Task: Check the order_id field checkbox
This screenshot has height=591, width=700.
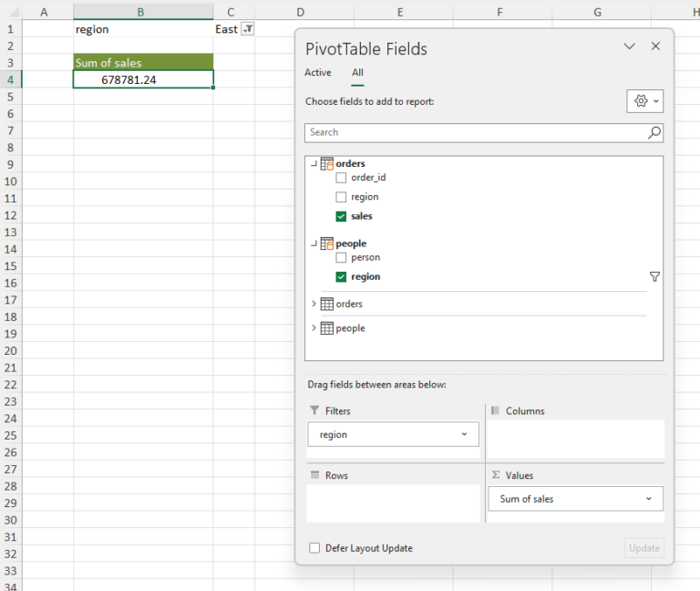Action: click(341, 178)
